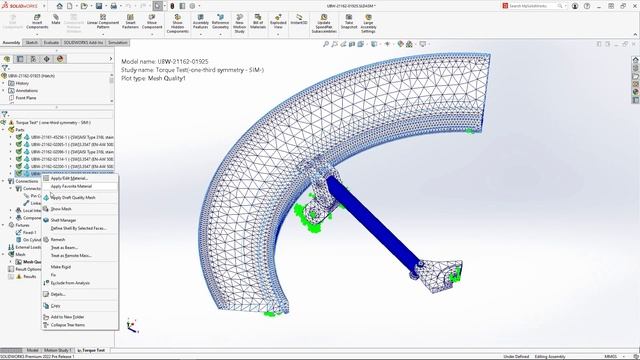Collapse the Parts folder in the study tree
The width and height of the screenshot is (640, 360).
click(x=4, y=130)
